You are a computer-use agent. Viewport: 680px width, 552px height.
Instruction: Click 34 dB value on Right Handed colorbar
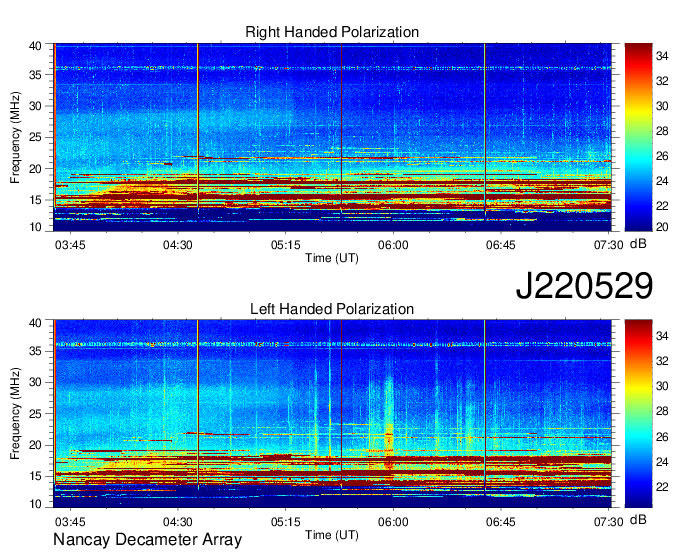click(662, 56)
